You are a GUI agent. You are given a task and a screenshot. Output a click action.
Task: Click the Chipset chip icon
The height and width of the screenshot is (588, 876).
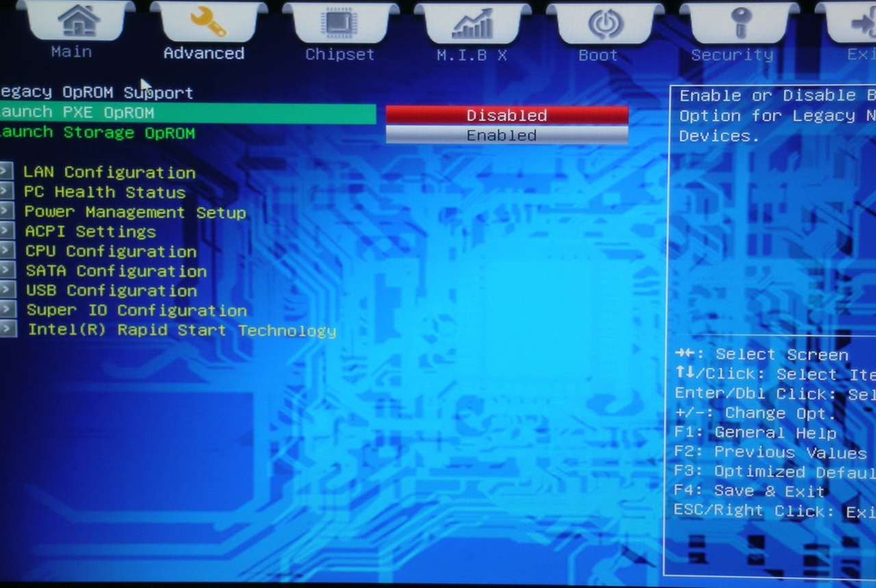339,23
